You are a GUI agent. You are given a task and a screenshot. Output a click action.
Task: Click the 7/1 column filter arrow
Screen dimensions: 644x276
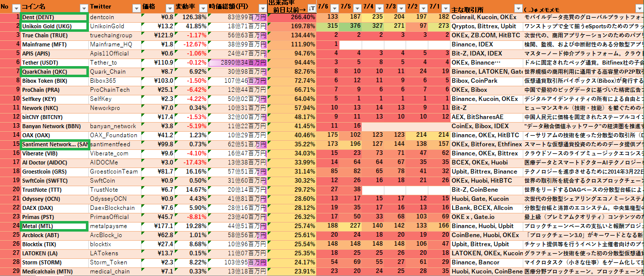click(445, 8)
